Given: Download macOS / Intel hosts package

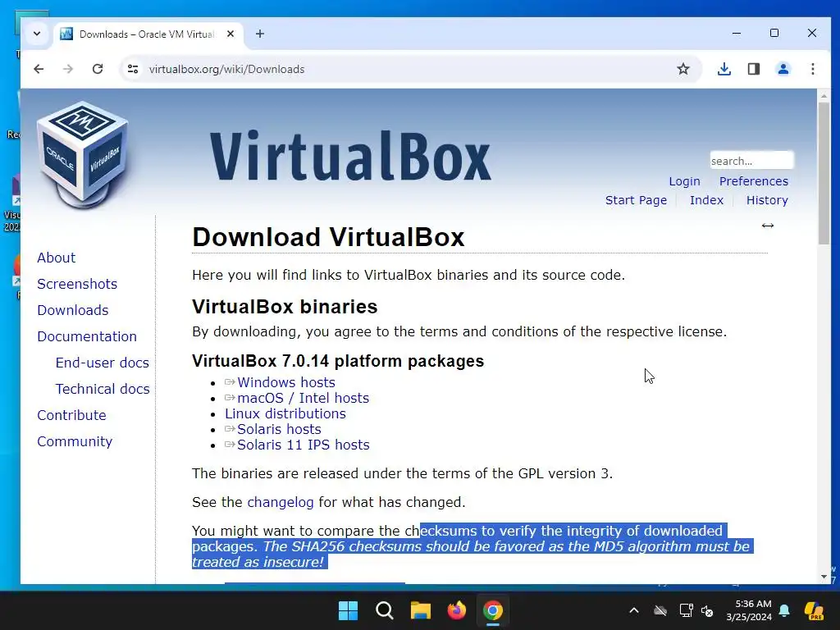Looking at the screenshot, I should (304, 398).
